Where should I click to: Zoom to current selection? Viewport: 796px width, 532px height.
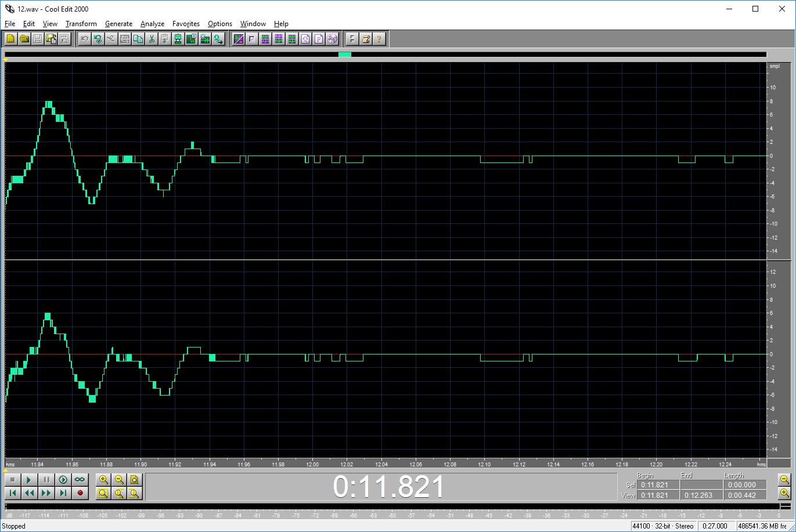point(103,493)
